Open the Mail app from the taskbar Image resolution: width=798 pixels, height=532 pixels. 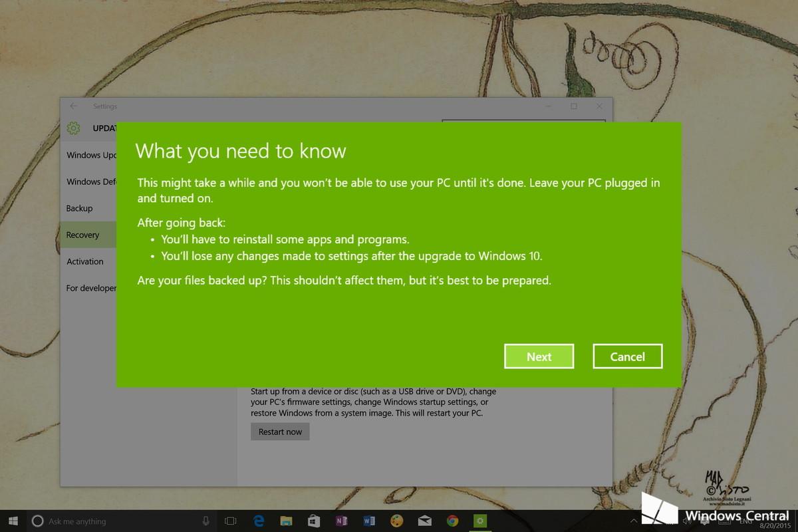pyautogui.click(x=424, y=521)
